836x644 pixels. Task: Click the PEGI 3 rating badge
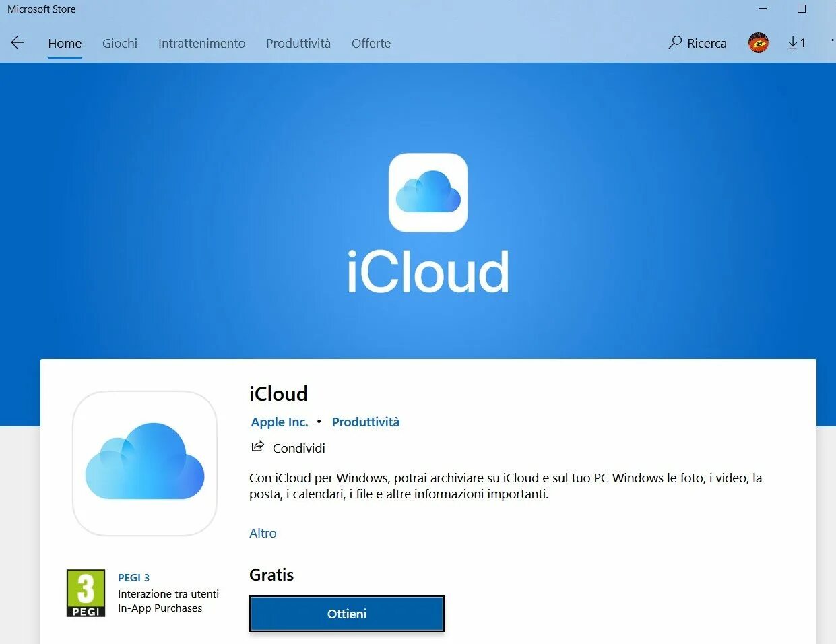[x=86, y=593]
